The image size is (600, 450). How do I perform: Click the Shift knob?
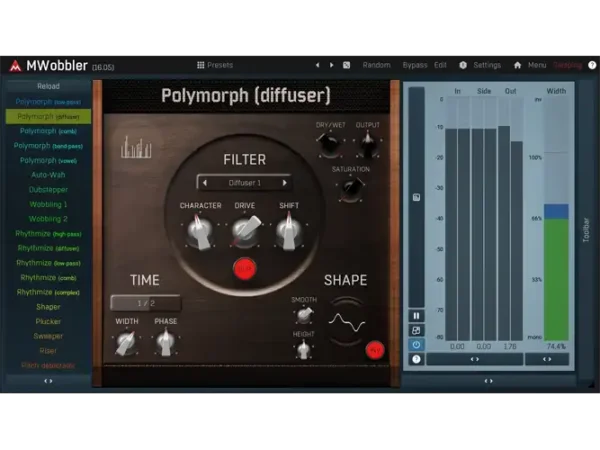click(x=289, y=232)
